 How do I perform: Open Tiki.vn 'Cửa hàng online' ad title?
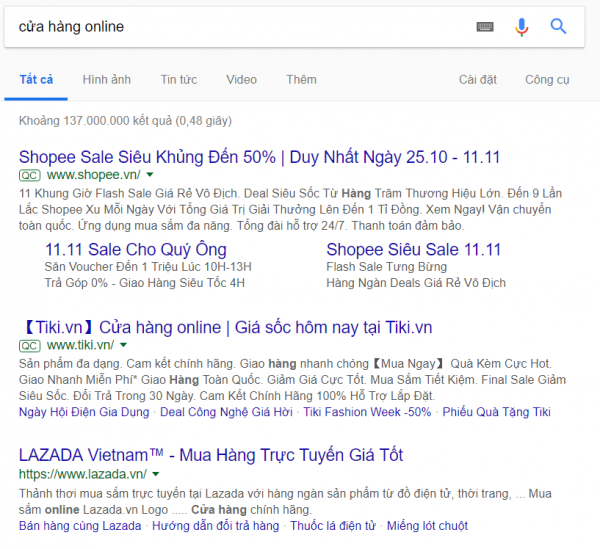point(226,327)
